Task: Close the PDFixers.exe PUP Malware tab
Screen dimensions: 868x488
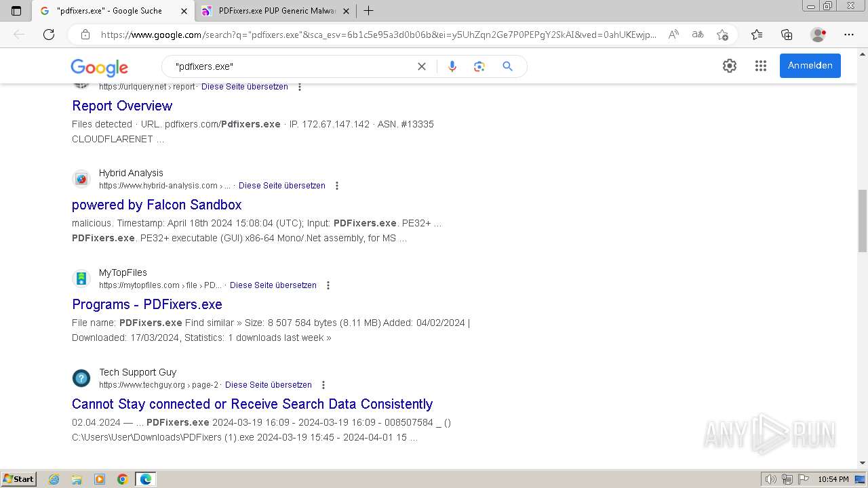Action: (x=346, y=11)
